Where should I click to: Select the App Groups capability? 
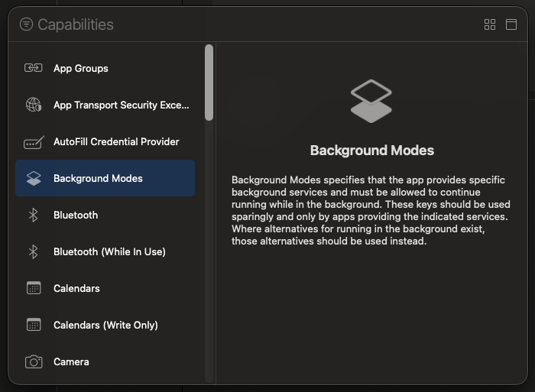[81, 68]
